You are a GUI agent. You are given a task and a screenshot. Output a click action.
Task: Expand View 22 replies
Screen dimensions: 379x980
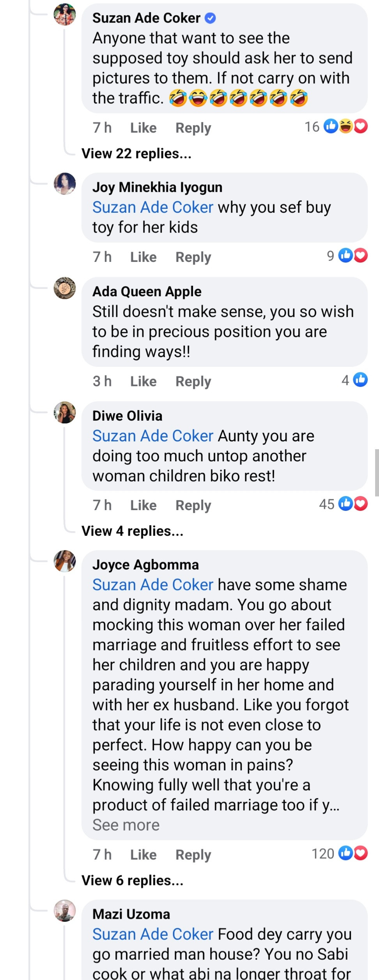(x=136, y=154)
